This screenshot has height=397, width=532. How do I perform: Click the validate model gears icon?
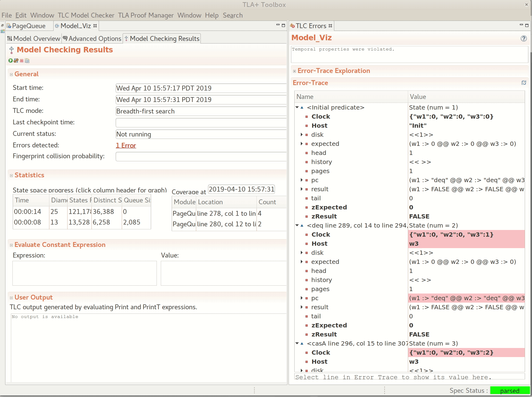(x=16, y=61)
